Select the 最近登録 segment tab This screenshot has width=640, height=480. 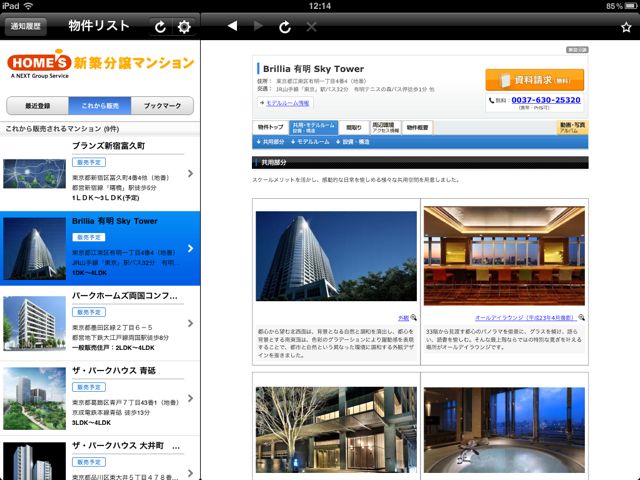click(x=38, y=106)
